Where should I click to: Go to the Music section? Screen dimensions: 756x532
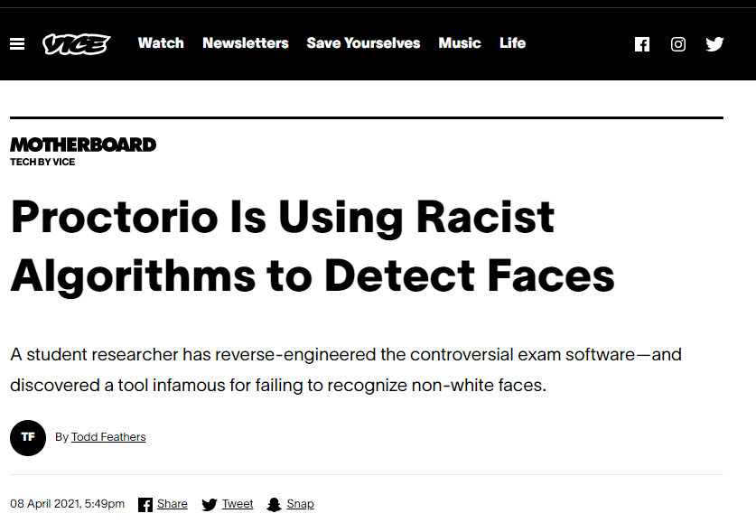click(460, 43)
